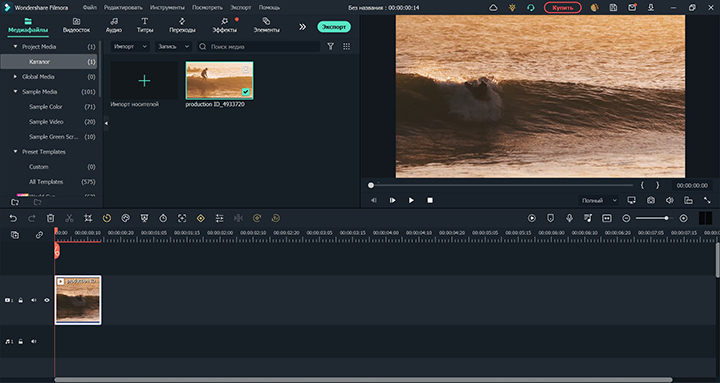Stop the preview playback
720x383 pixels.
coord(430,200)
